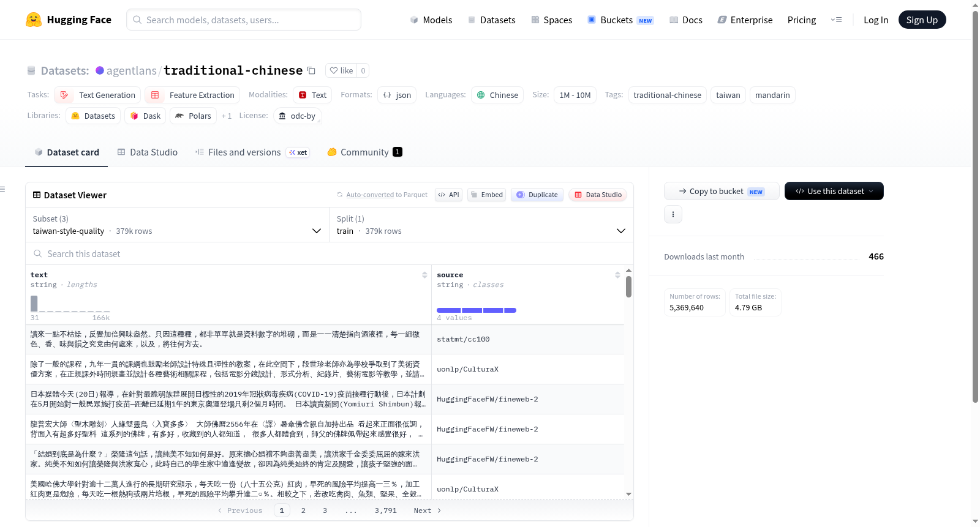This screenshot has height=527, width=980.
Task: Switch to the Data Studio tab
Action: tap(148, 152)
